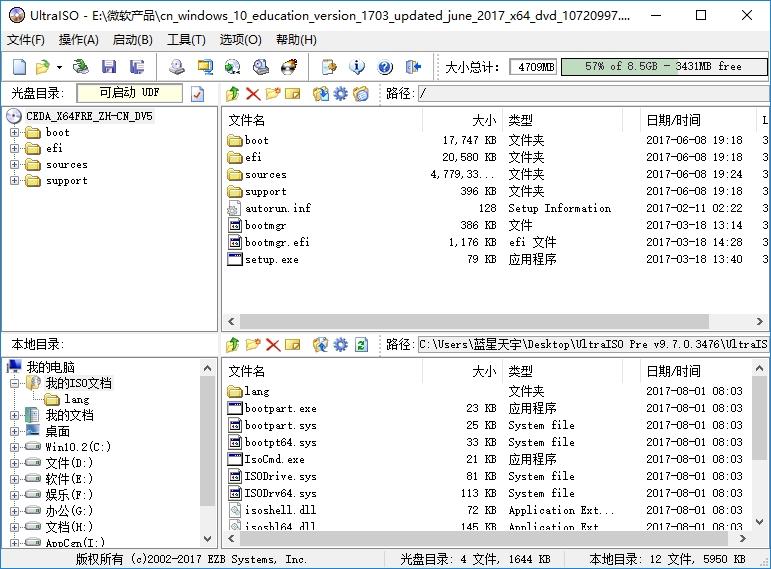Open the 帮助(H) menu

(296, 39)
